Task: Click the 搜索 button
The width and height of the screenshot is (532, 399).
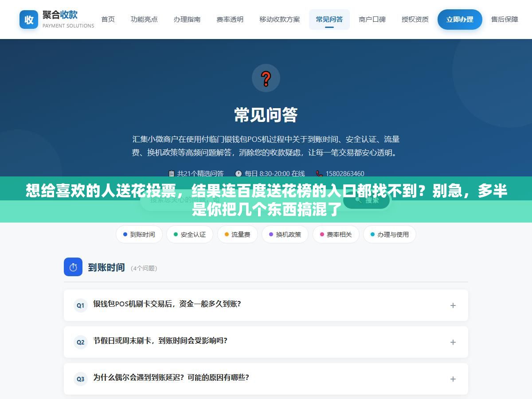Action: pyautogui.click(x=367, y=200)
